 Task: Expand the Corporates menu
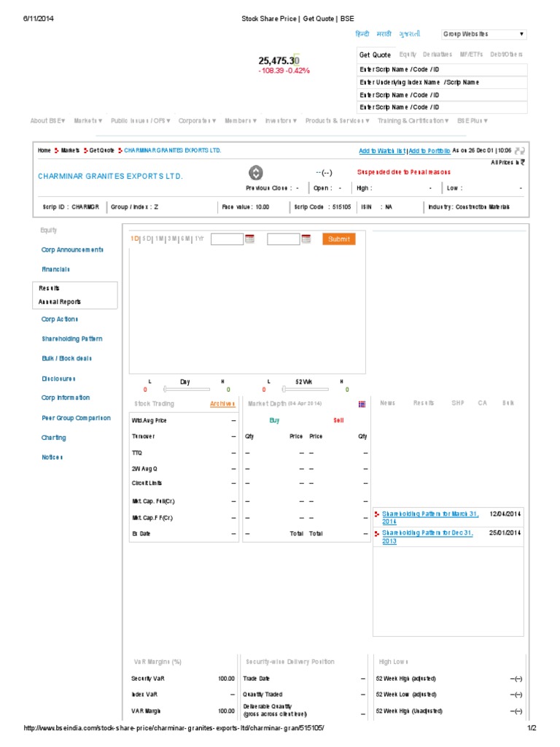click(197, 120)
